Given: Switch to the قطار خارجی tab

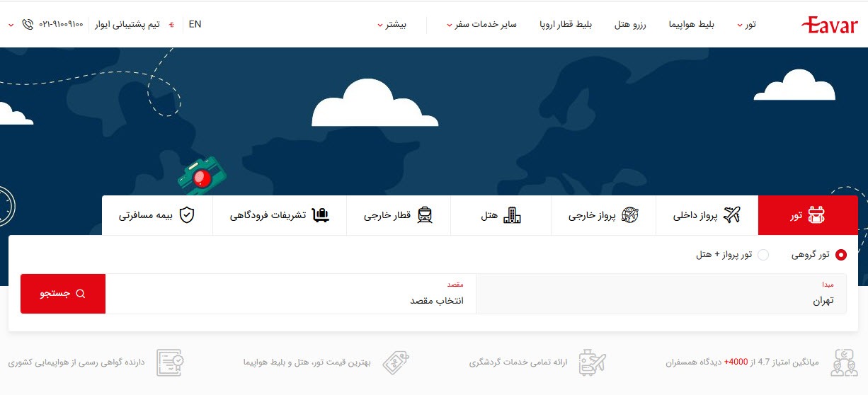Looking at the screenshot, I should 399,215.
